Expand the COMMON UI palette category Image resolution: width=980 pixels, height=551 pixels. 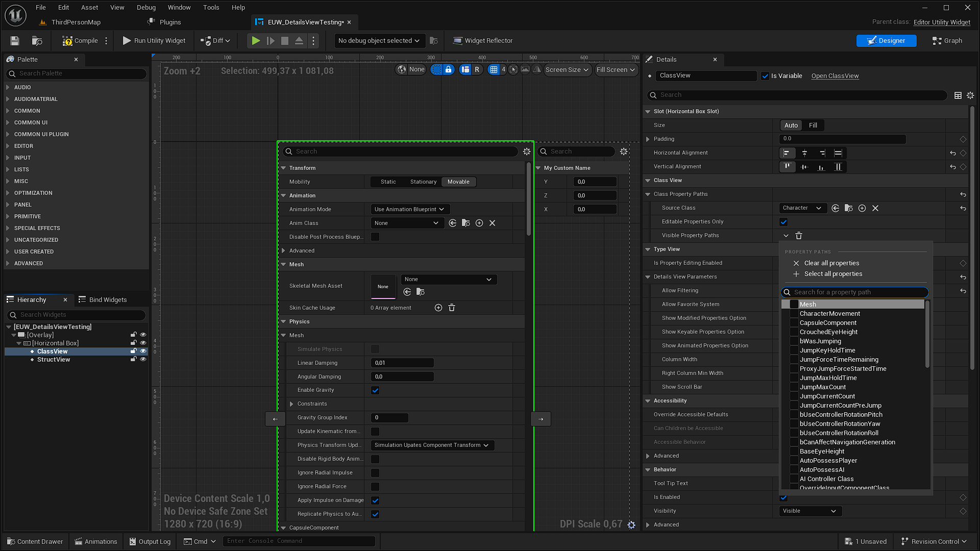point(8,122)
